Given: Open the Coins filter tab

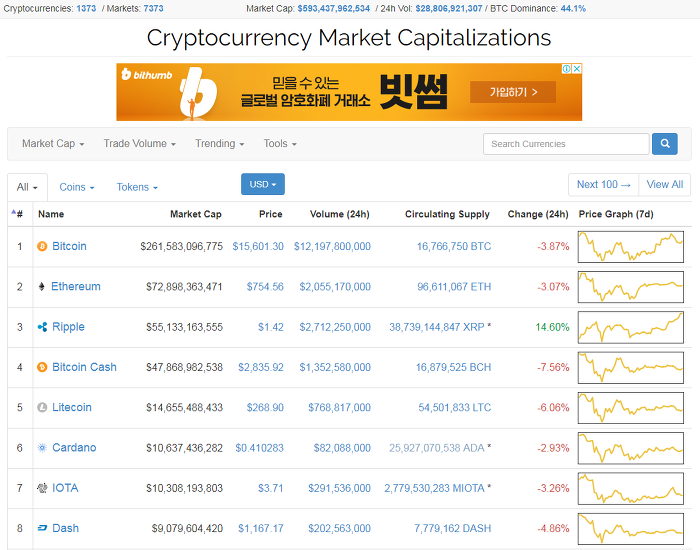Looking at the screenshot, I should [x=77, y=187].
